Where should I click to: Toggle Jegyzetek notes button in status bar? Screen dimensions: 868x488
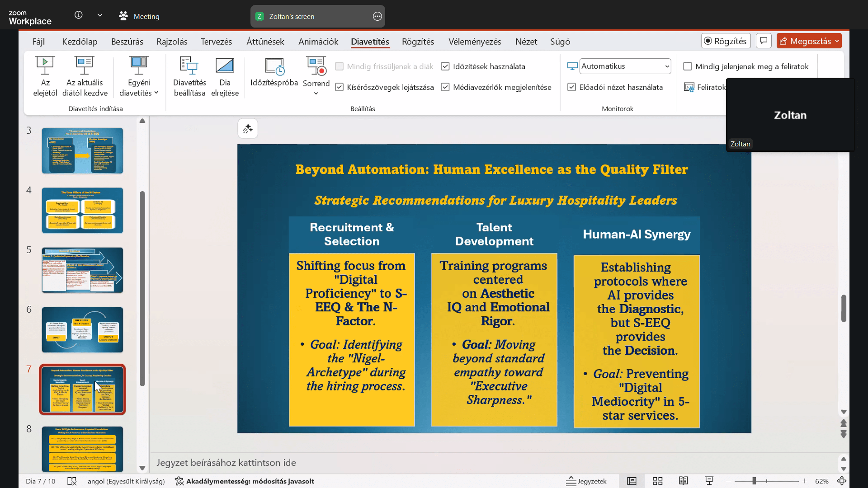[x=586, y=481]
